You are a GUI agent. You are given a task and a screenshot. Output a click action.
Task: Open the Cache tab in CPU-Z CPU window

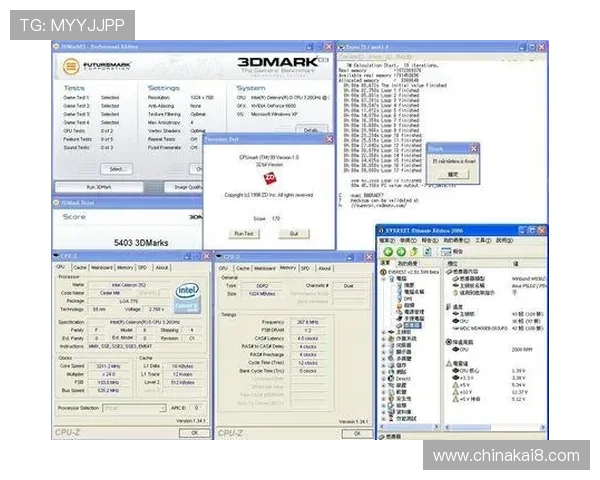80,268
